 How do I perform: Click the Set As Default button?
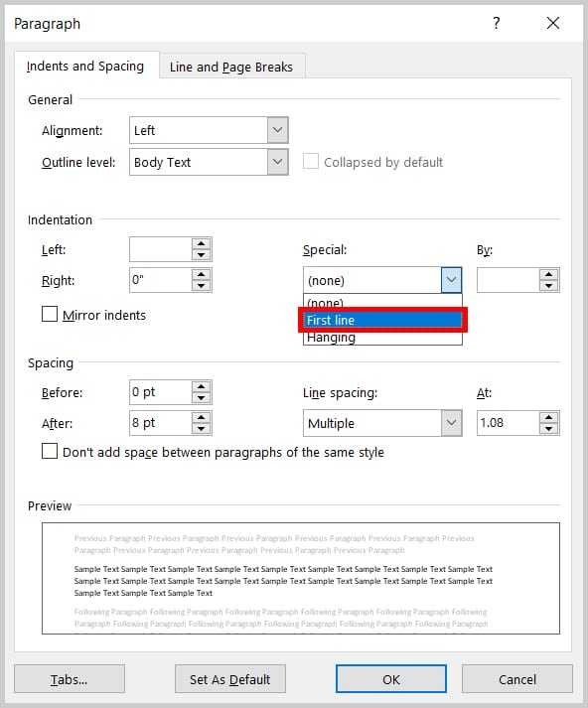[229, 679]
